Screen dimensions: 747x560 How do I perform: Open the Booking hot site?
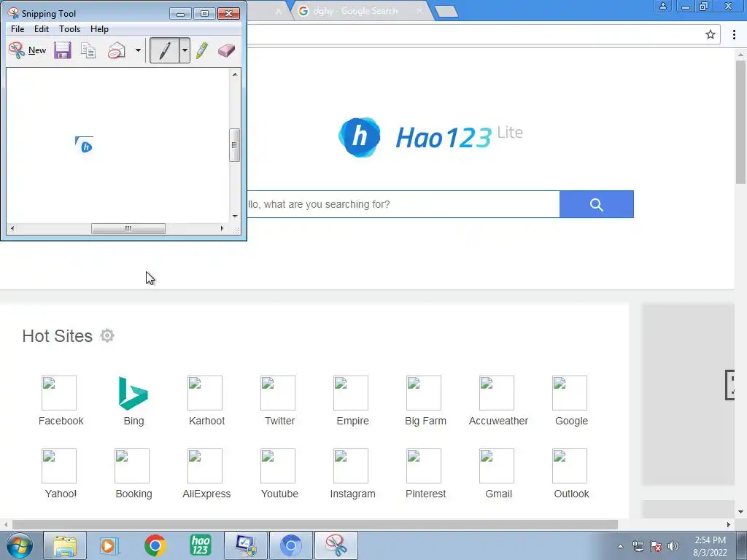[133, 474]
